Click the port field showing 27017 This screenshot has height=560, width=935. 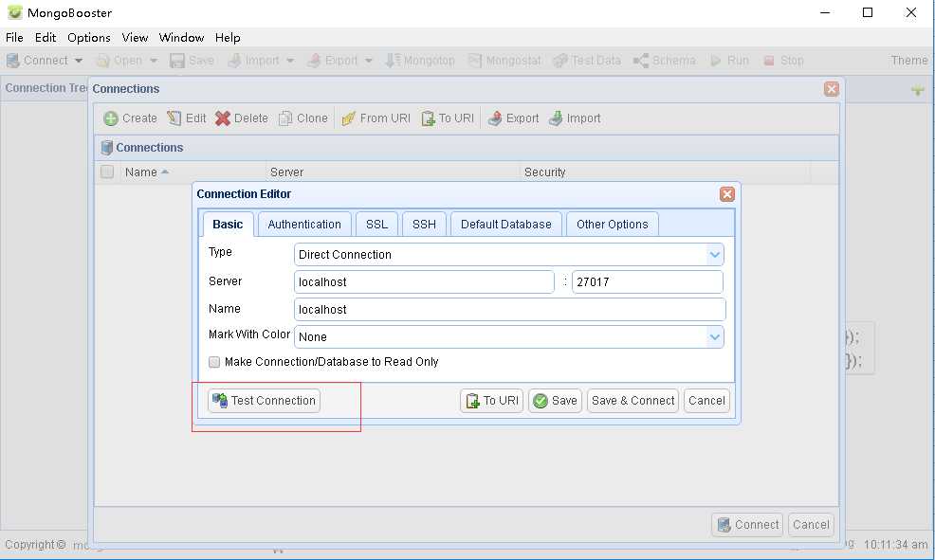click(x=648, y=281)
